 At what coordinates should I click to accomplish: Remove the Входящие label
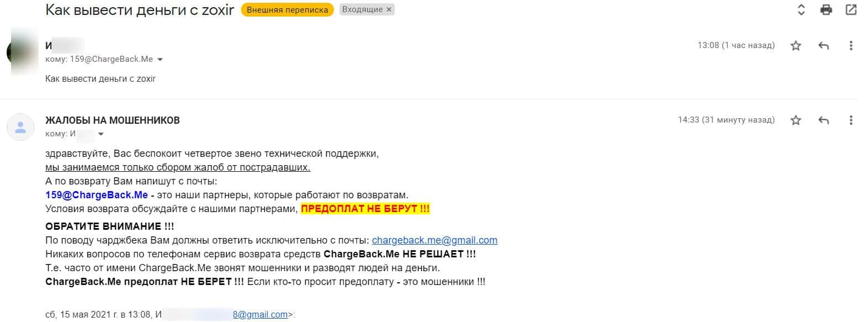pyautogui.click(x=389, y=9)
